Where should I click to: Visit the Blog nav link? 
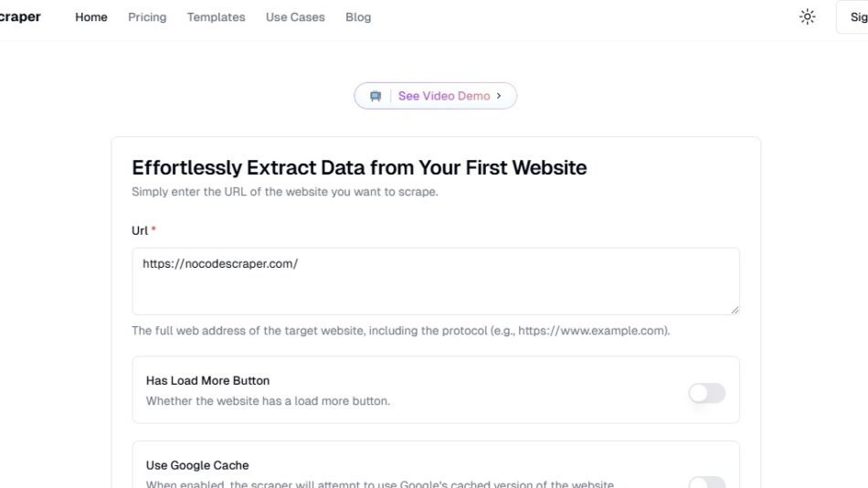[358, 17]
